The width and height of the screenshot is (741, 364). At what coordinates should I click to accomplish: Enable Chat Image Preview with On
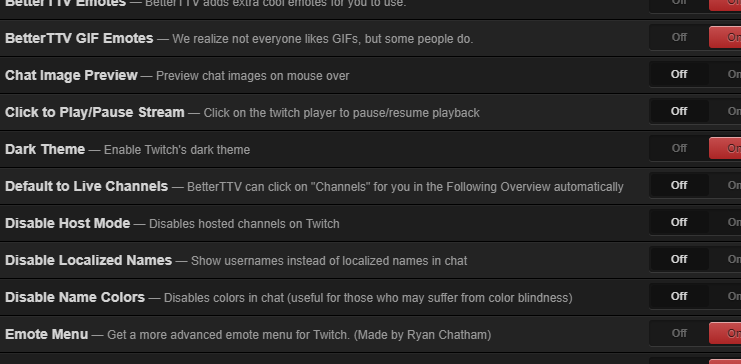725,74
